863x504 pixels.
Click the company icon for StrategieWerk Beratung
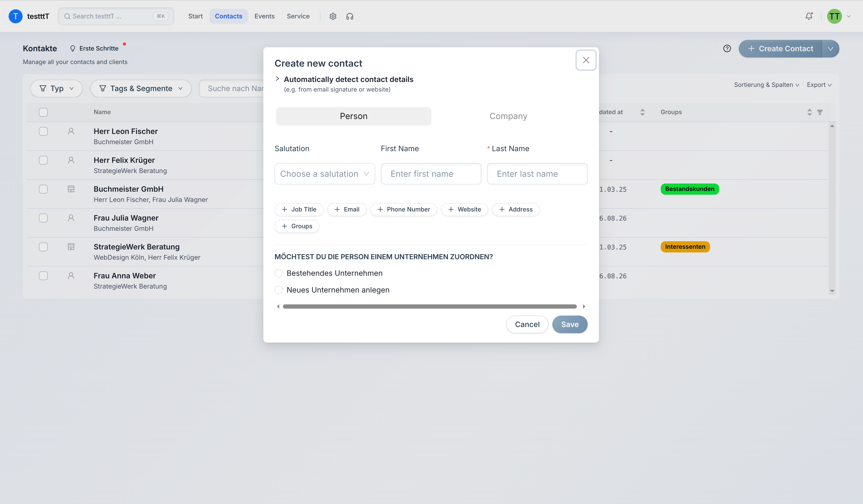[71, 247]
